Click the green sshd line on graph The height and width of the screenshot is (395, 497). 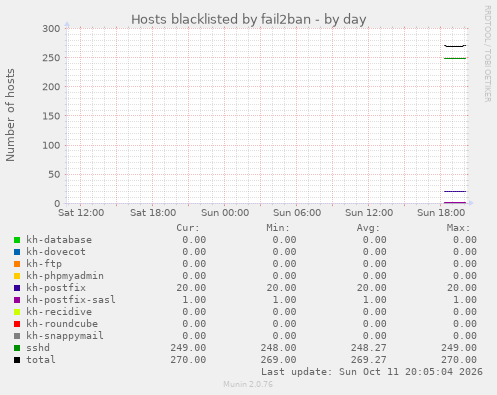(455, 58)
